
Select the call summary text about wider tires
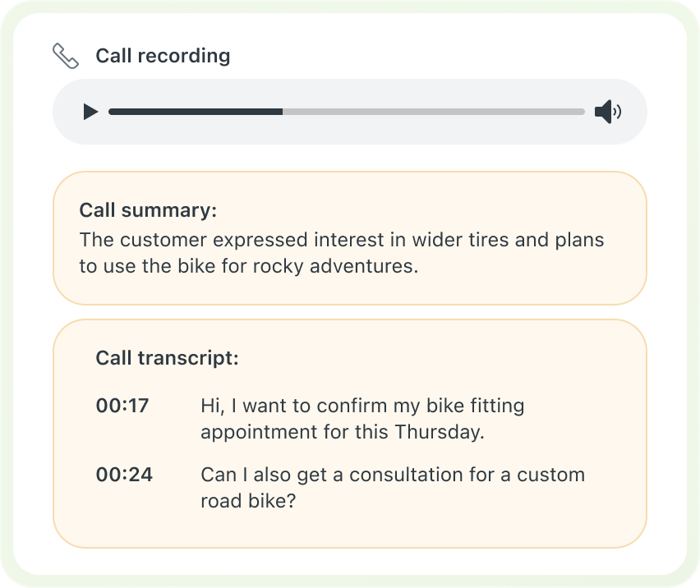tap(341, 252)
